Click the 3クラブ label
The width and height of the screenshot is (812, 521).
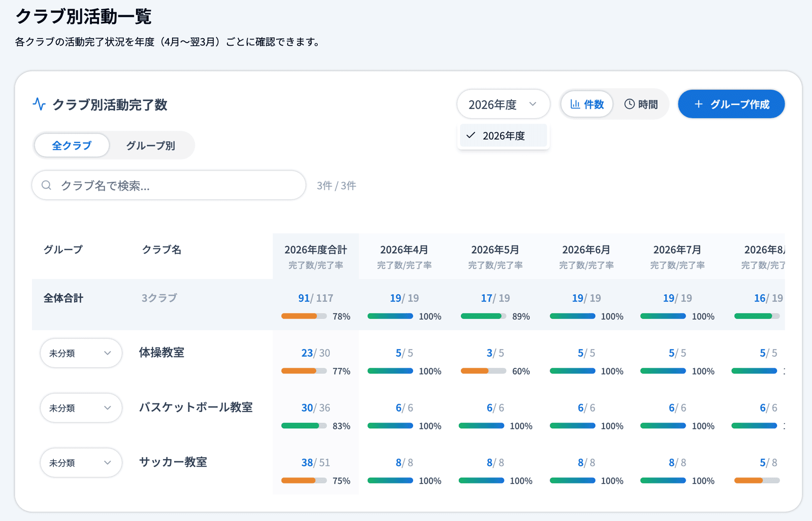pyautogui.click(x=159, y=298)
